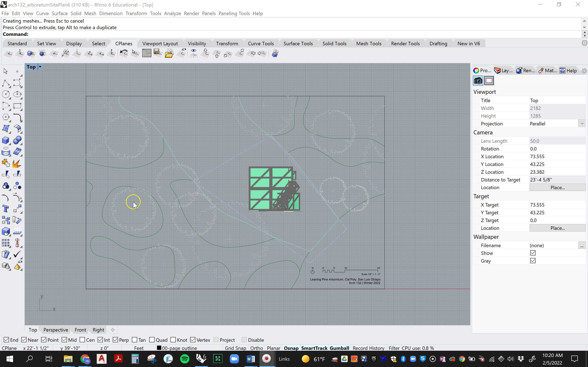Select the Text object tool
The width and height of the screenshot is (588, 367).
(x=5, y=209)
